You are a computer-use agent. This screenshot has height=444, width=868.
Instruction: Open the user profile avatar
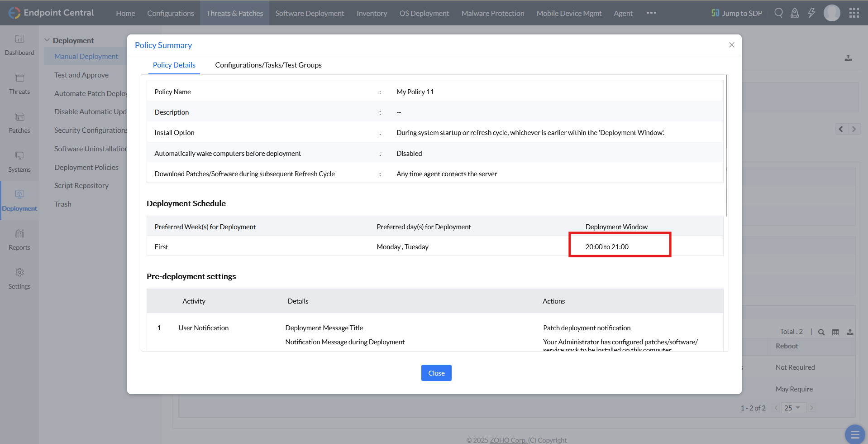[832, 13]
